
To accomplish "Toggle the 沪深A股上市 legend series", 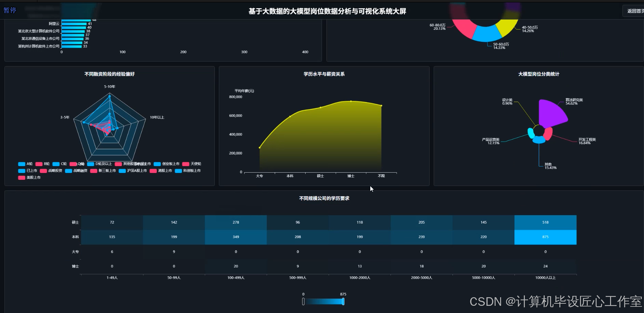I will (133, 171).
